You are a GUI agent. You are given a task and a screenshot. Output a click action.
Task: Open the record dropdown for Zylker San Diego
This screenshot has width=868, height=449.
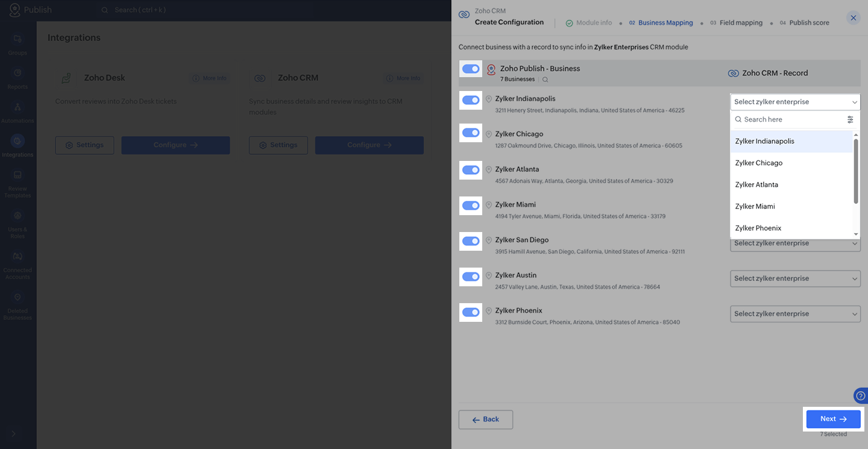point(795,243)
